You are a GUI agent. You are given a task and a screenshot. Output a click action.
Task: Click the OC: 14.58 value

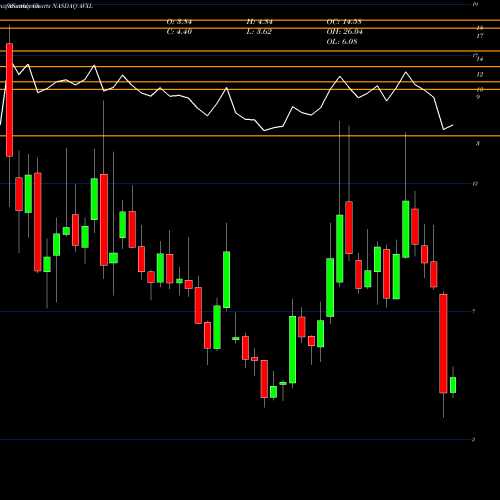click(344, 22)
